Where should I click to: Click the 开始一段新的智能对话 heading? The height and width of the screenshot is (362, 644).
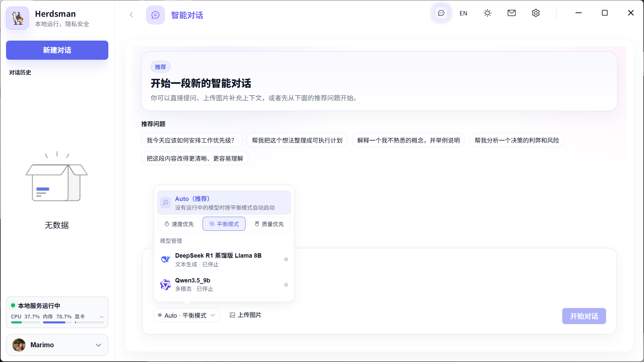click(201, 83)
